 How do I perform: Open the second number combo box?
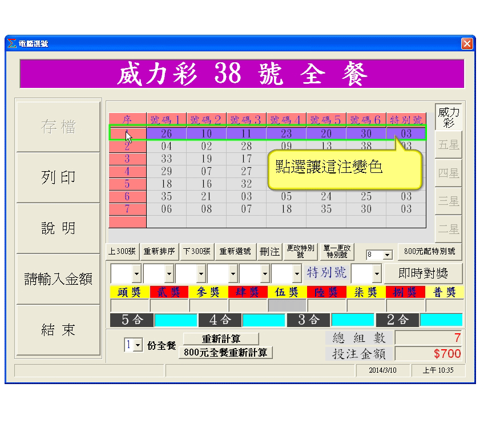169,274
